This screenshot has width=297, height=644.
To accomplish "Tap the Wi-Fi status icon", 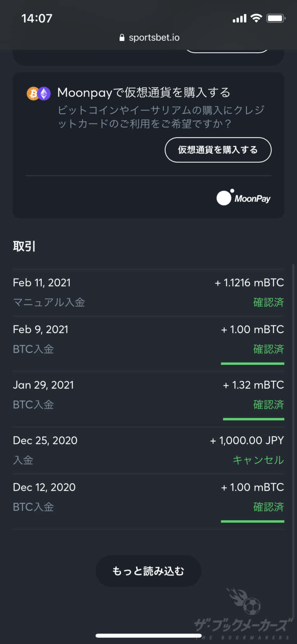I will point(256,18).
